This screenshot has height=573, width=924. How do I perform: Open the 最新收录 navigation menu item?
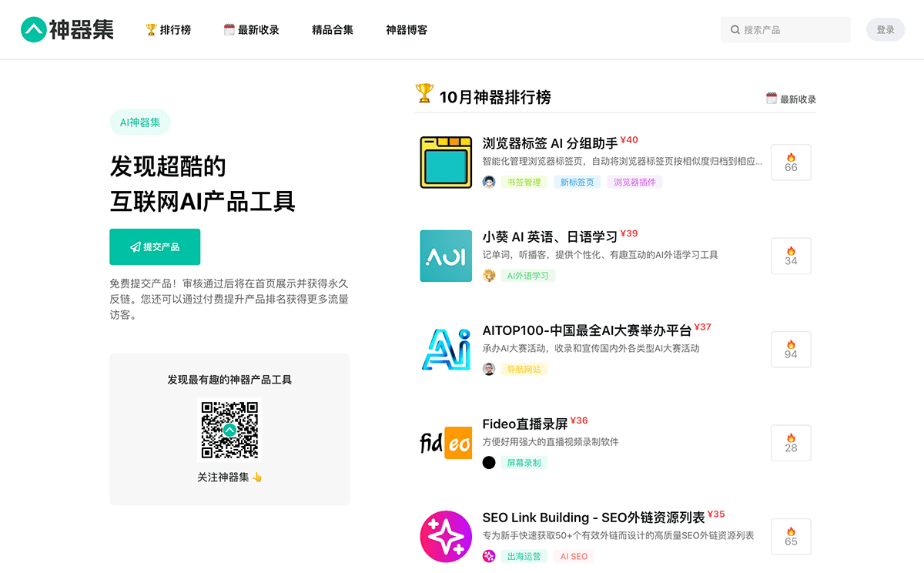click(251, 30)
